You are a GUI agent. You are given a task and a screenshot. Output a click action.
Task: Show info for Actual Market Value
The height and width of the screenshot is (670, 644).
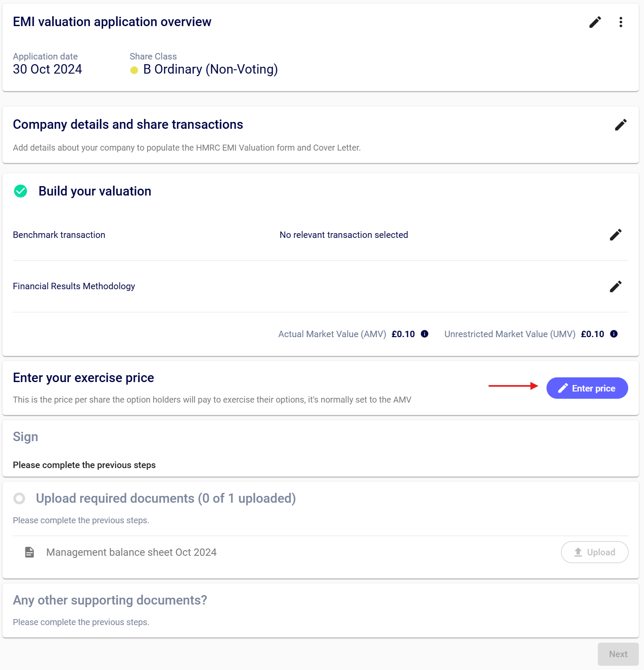[x=425, y=334]
